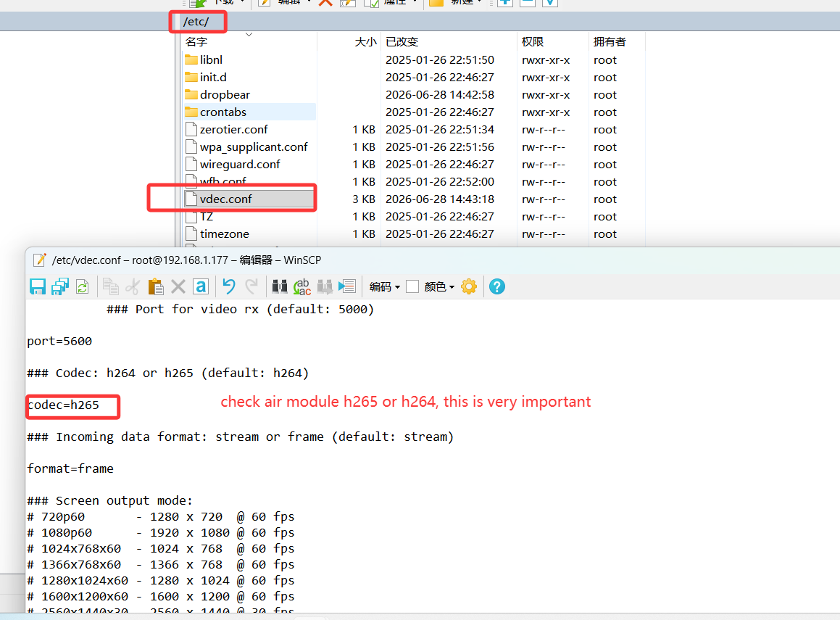Open the 颜色 color dropdown
The height and width of the screenshot is (620, 840).
439,287
